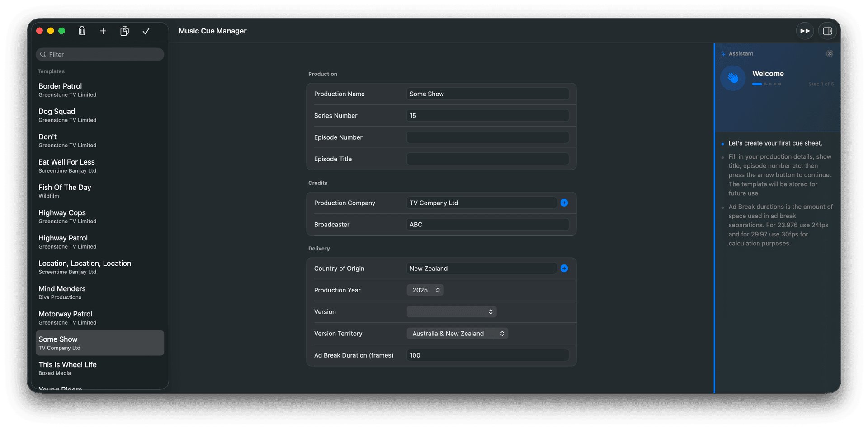Delete the selected template using the trash icon
The width and height of the screenshot is (868, 429).
(x=82, y=31)
